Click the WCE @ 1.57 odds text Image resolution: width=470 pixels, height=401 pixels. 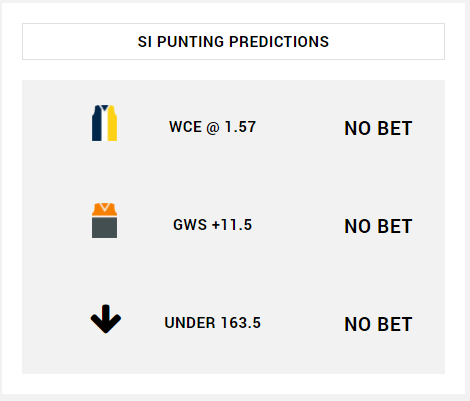(213, 127)
